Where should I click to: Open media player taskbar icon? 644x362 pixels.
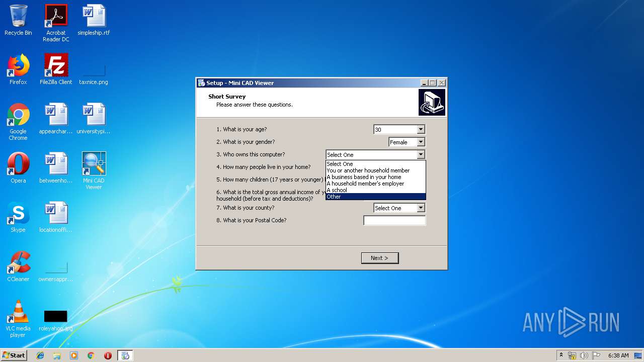point(74,355)
